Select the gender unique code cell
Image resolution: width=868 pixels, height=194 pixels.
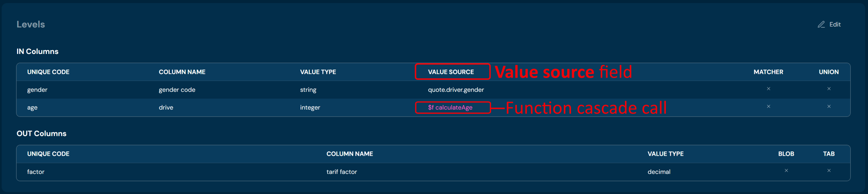[37, 90]
